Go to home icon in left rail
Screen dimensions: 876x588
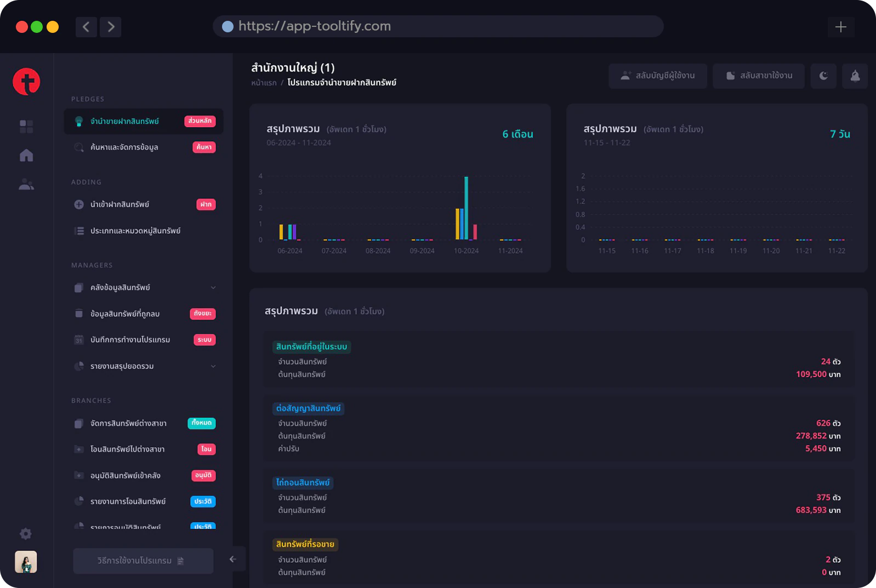point(26,156)
